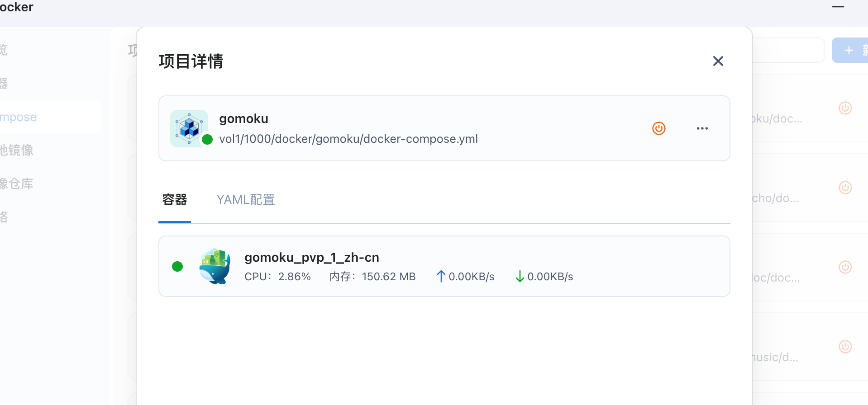Viewport: 868px width, 405px height.
Task: Open container name gomoku_pvp_1_zh-cn
Action: [311, 257]
